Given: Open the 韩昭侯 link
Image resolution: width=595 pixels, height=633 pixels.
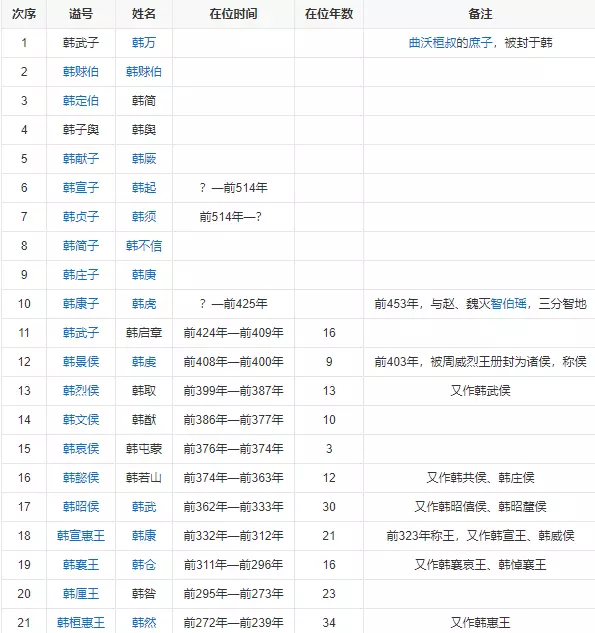Looking at the screenshot, I should (81, 507).
